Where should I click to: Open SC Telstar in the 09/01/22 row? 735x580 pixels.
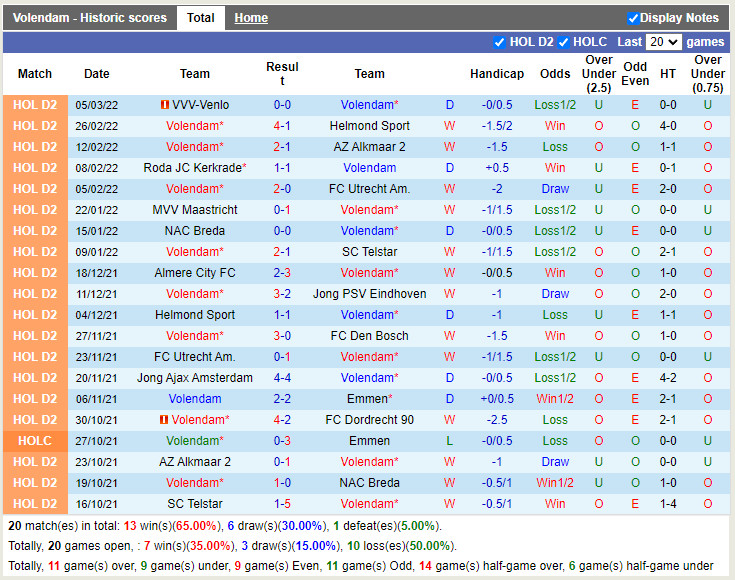(x=369, y=252)
